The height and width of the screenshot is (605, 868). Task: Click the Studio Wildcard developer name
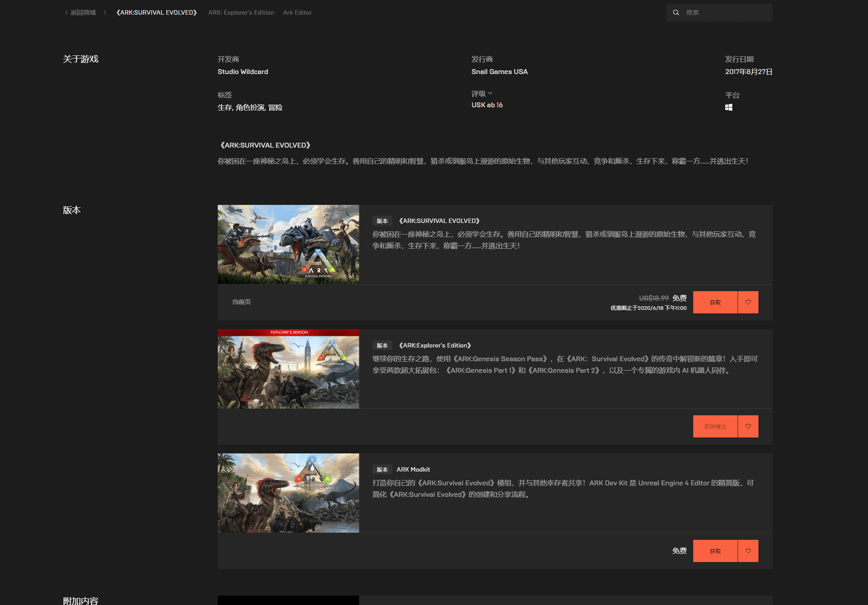tap(243, 72)
